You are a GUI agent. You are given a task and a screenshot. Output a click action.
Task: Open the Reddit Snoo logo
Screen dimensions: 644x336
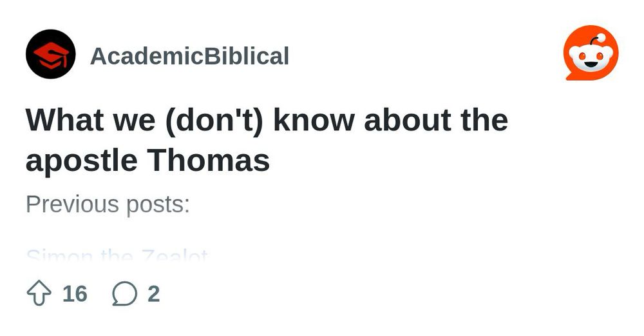[x=591, y=53]
